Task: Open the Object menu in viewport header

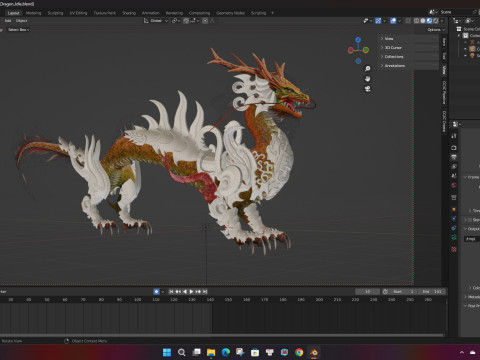Action: click(21, 21)
